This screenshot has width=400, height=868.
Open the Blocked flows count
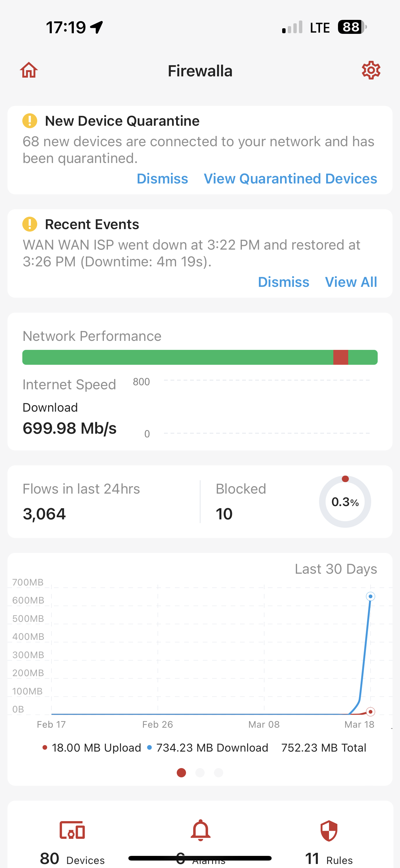pyautogui.click(x=241, y=501)
